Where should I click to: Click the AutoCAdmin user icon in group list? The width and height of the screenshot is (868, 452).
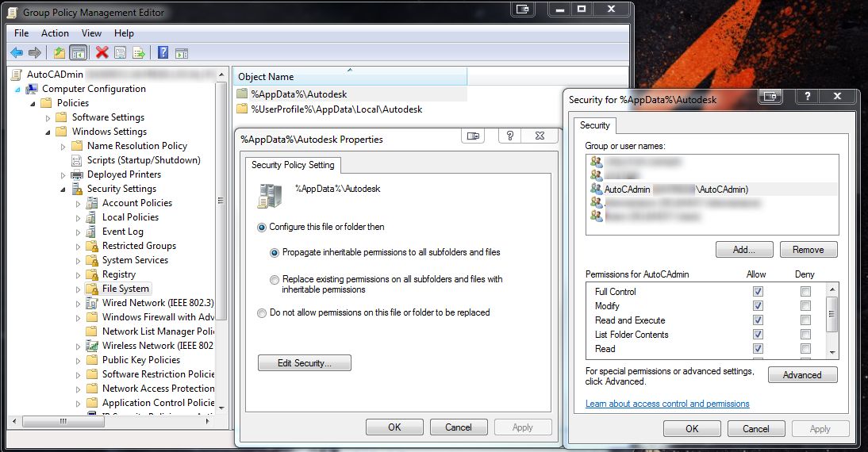(596, 189)
